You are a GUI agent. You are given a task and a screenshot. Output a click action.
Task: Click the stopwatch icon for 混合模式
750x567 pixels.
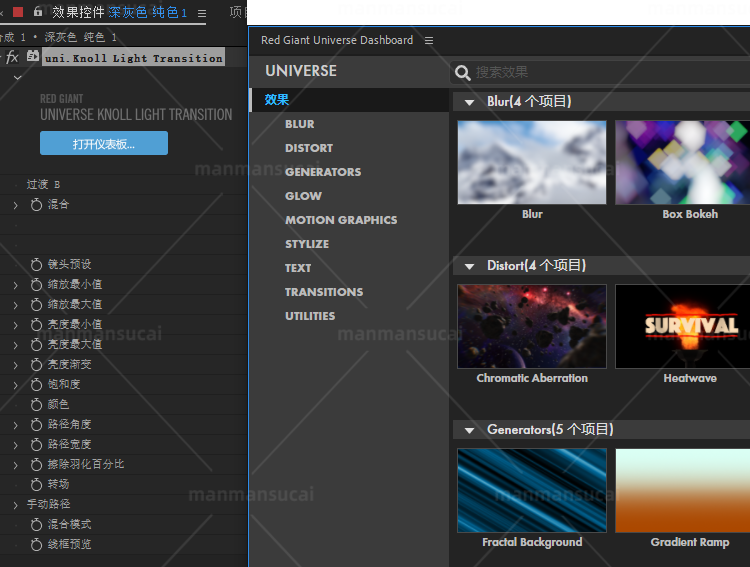click(x=36, y=525)
